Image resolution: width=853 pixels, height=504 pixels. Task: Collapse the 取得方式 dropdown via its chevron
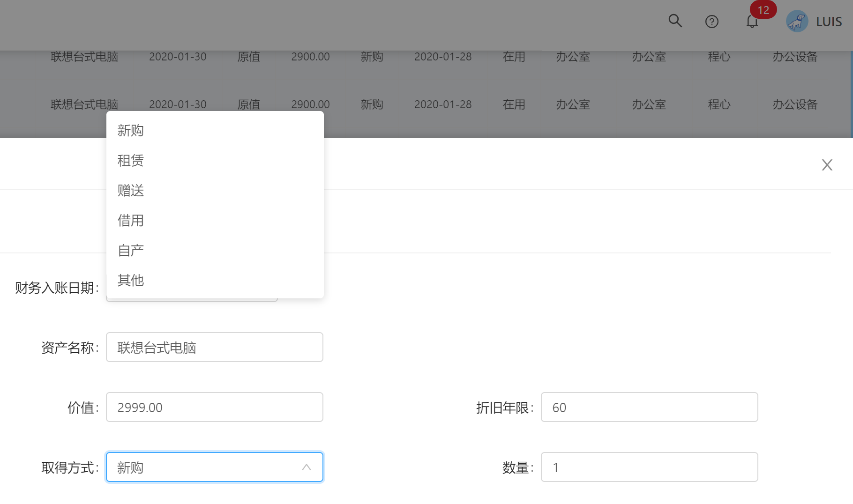(x=307, y=467)
